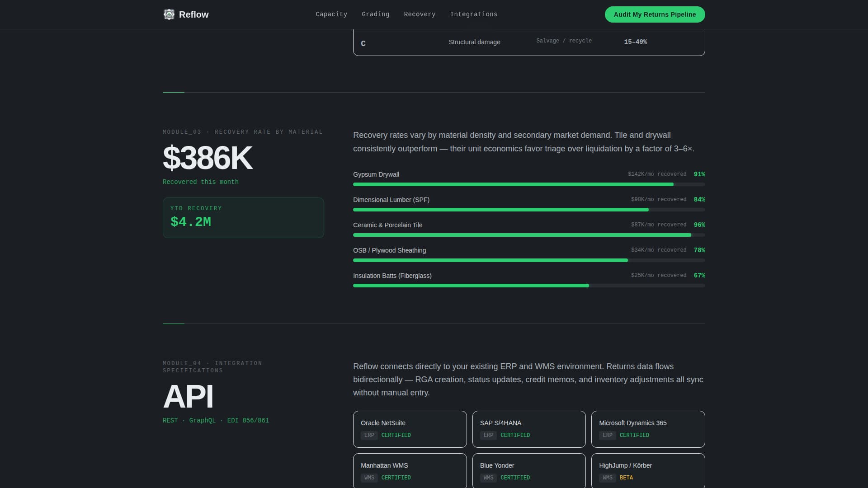Click the Dimensional Lumber (SPF) label
Screen dimensions: 868x488
(x=391, y=200)
